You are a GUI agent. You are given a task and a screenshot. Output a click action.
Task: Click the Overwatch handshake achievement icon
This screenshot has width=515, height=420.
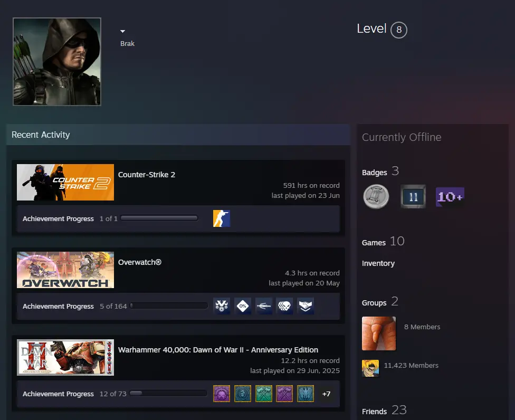306,306
